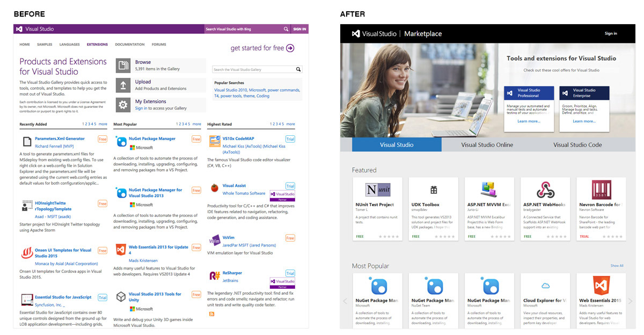Viewport: 644px width, 335px height.
Task: Open the DOCUMENTATION nav item
Action: point(130,45)
